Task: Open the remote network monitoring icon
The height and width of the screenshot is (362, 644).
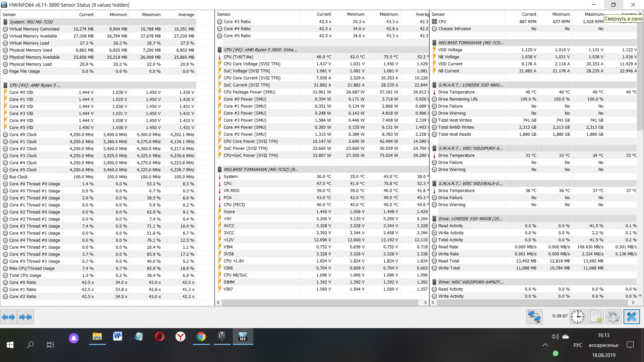Action: coord(534,317)
